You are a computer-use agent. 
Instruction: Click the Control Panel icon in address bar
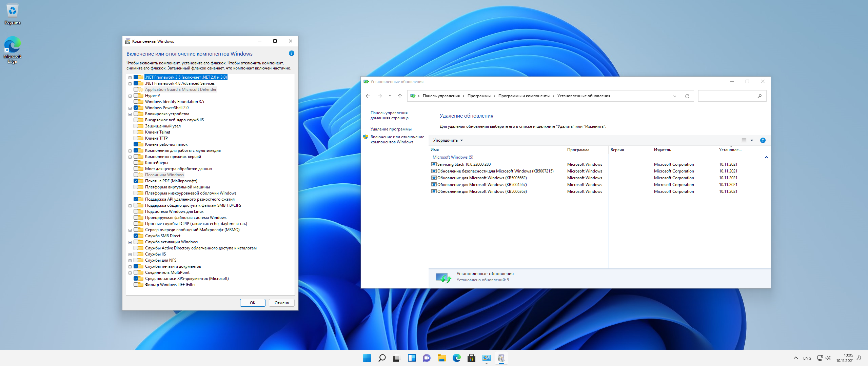[413, 96]
